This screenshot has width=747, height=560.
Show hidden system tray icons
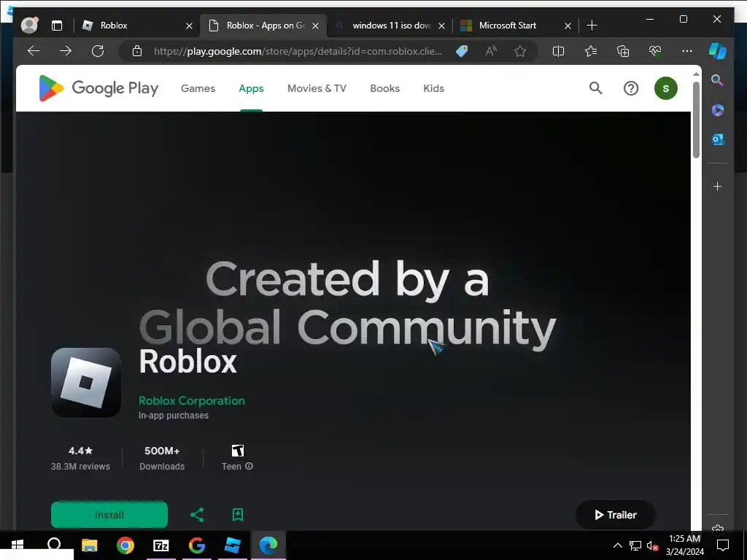pyautogui.click(x=617, y=545)
